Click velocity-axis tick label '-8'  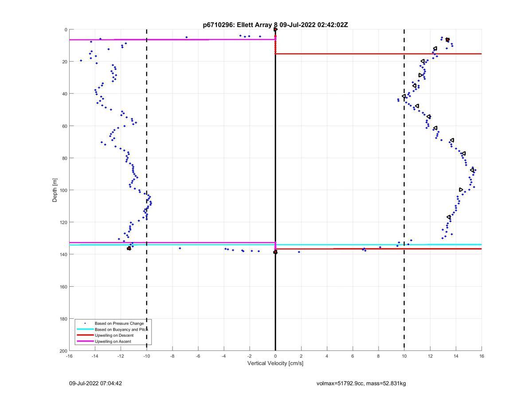click(x=172, y=356)
